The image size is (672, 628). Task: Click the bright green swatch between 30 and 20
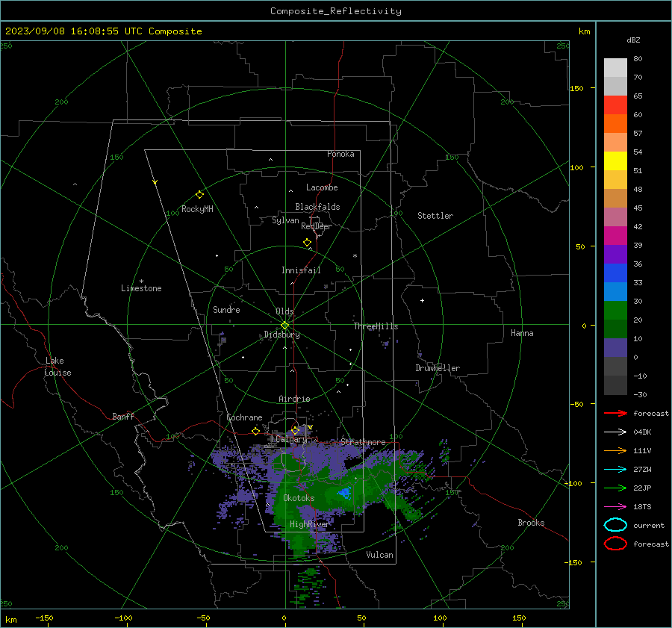pos(615,311)
